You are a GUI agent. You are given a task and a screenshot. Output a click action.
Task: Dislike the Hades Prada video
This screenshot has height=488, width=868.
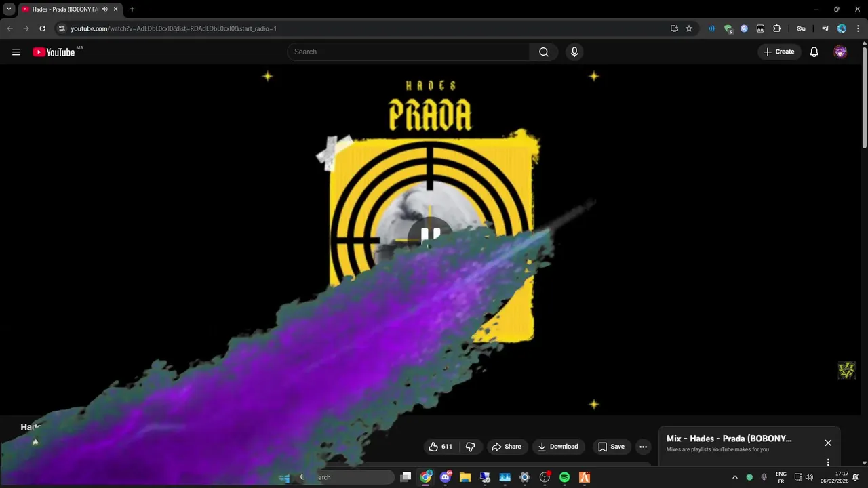(x=470, y=447)
